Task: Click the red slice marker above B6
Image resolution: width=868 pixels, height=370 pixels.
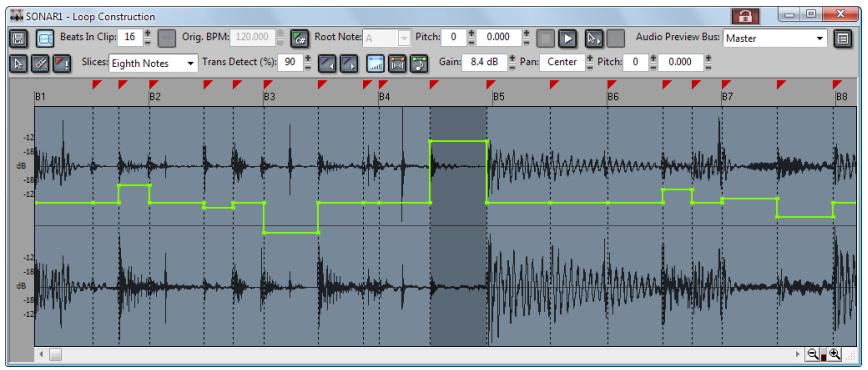Action: pos(611,84)
